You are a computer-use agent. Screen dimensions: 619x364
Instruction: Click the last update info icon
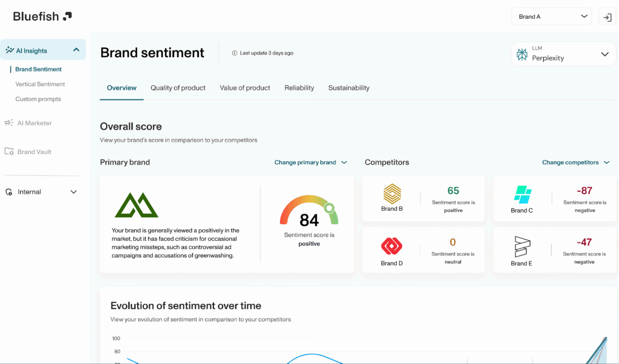pos(234,53)
